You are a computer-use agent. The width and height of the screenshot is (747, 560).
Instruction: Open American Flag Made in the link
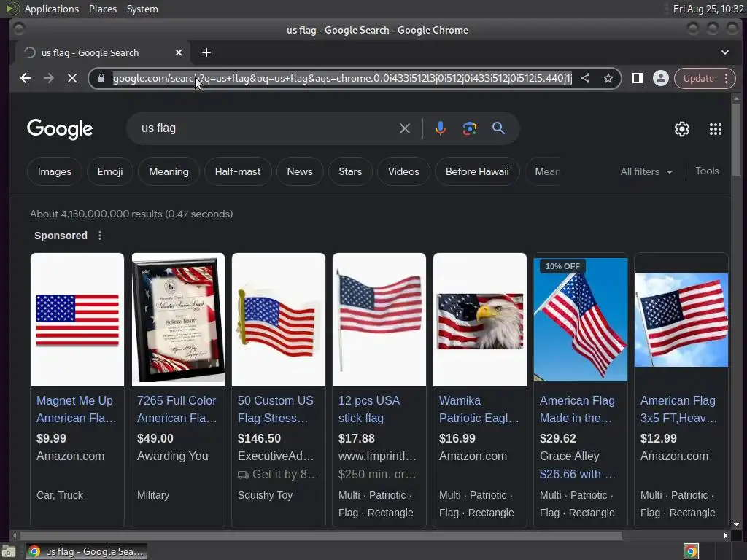pos(578,409)
